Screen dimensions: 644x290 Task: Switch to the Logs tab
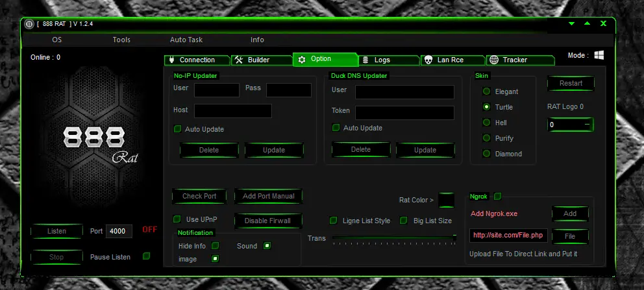coord(389,60)
